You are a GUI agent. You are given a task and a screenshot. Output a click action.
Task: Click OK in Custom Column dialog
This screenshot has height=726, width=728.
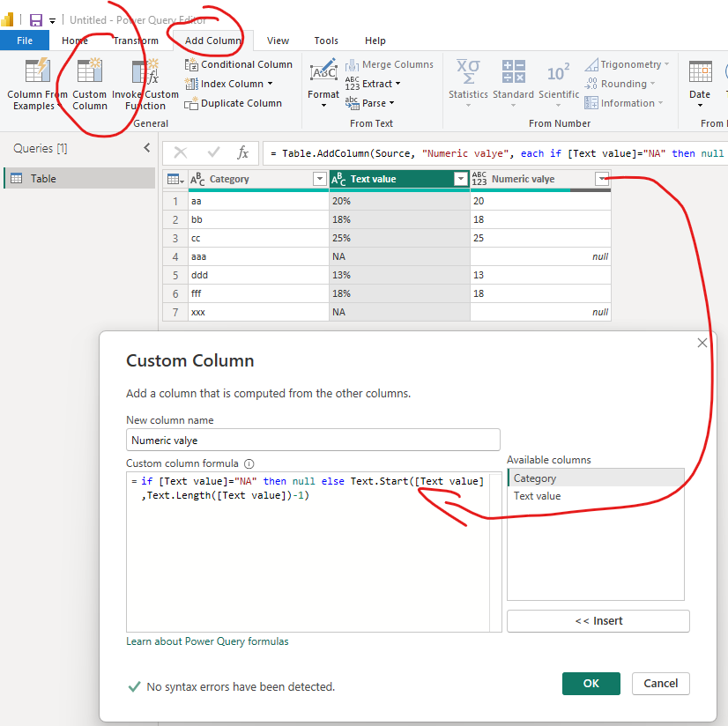click(x=591, y=684)
